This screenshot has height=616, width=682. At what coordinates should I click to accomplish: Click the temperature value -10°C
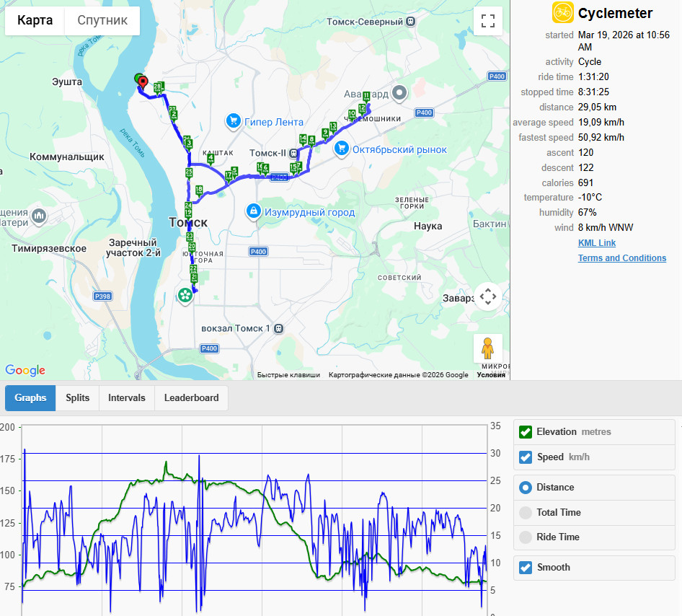click(590, 198)
